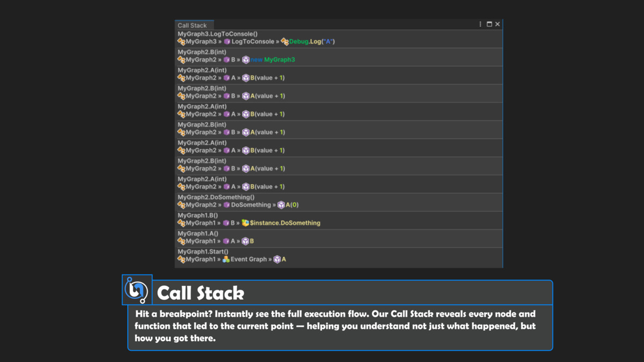Select the MyGraph2.DoSomething() stack frame
The width and height of the screenshot is (644, 362).
click(212, 197)
